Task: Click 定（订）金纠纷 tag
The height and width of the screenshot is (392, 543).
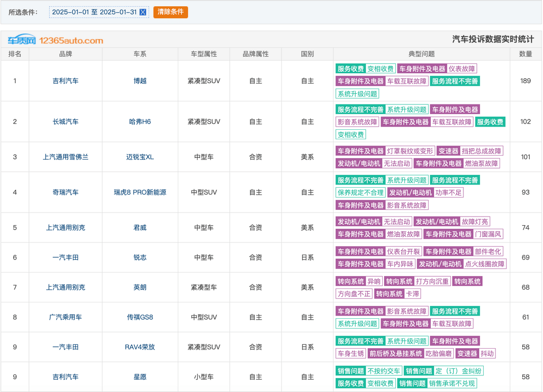Action: pyautogui.click(x=459, y=371)
